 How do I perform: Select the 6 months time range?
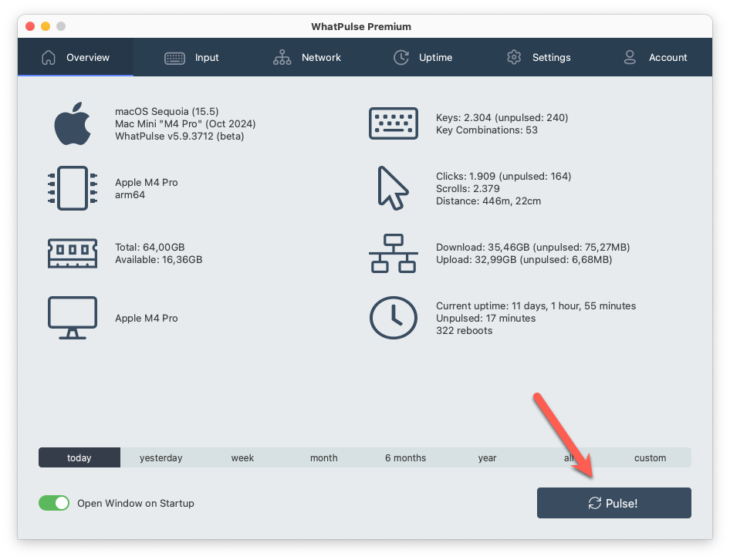tap(405, 458)
